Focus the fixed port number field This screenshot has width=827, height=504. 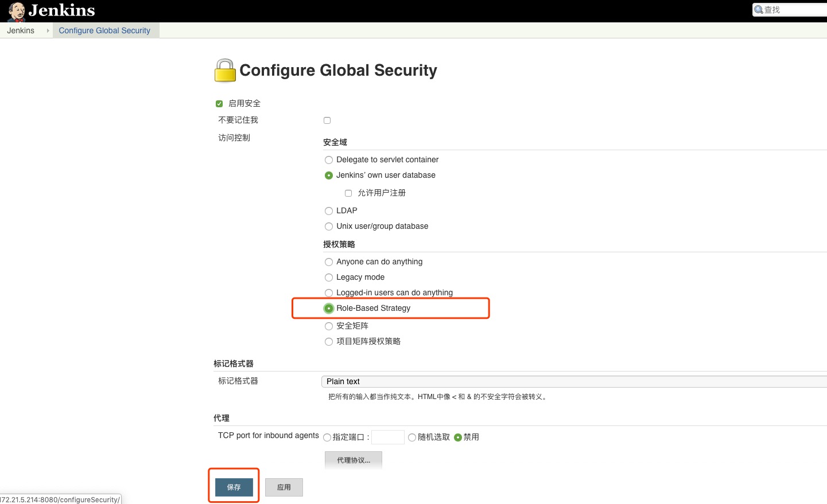[x=388, y=437]
